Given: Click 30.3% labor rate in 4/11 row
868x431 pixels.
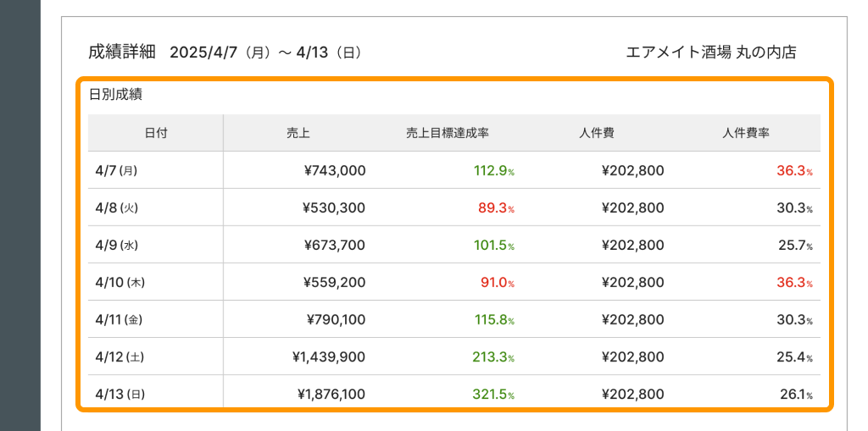Looking at the screenshot, I should click(x=795, y=320).
